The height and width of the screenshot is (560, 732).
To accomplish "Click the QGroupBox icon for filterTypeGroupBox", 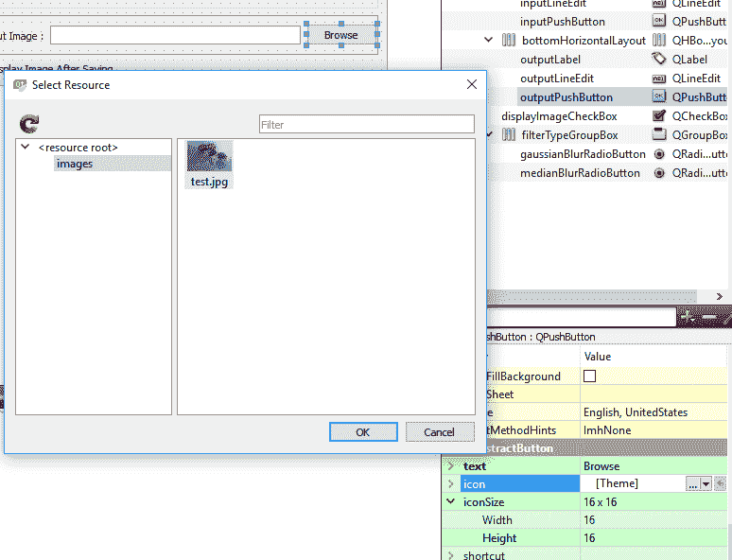I will point(659,134).
